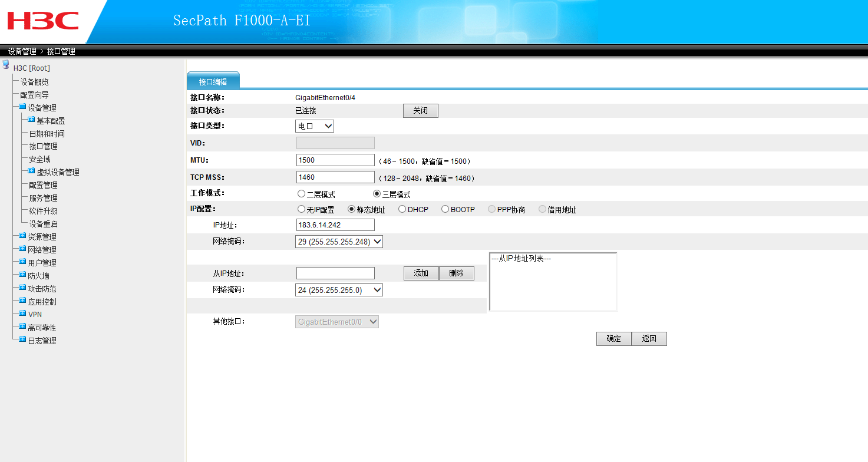The image size is (868, 462).
Task: Open 接口管理 in the sidebar
Action: [44, 146]
